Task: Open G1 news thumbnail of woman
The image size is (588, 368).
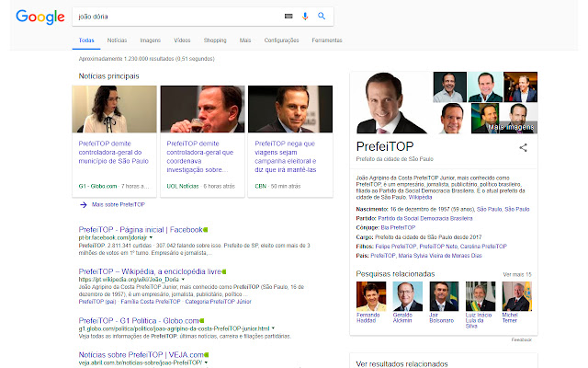Action: [114, 109]
